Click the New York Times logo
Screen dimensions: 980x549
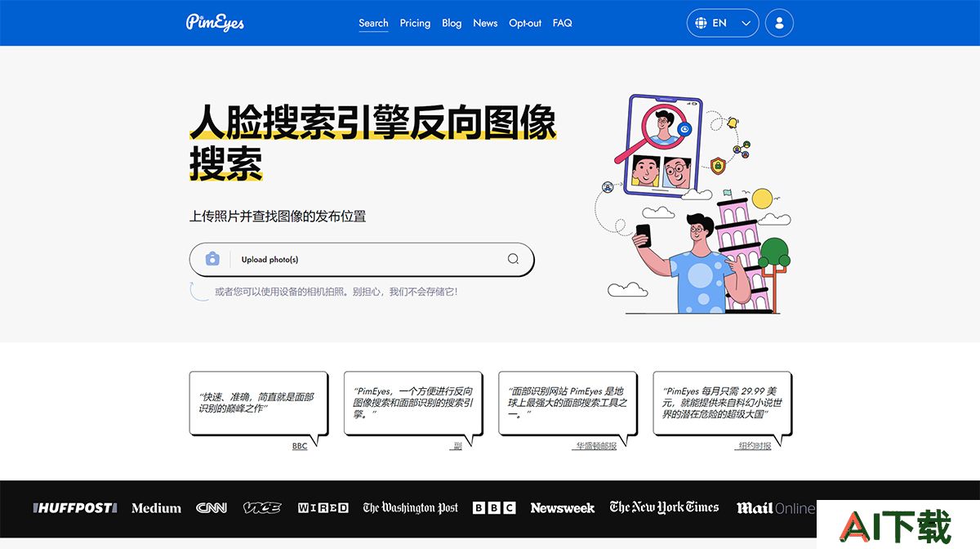(664, 507)
